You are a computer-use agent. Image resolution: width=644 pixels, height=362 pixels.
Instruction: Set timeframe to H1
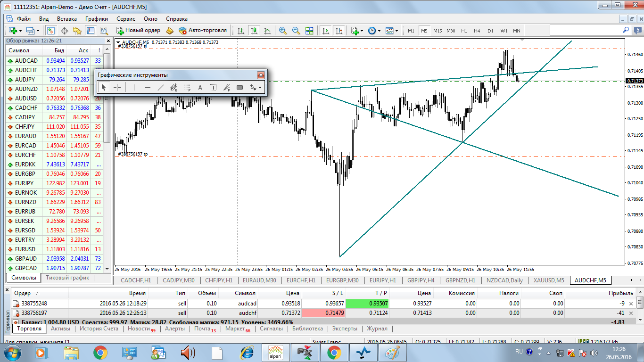tap(464, 31)
